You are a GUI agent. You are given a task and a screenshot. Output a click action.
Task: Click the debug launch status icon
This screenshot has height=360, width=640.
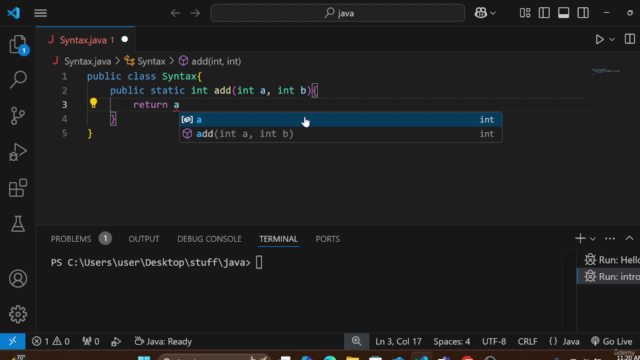point(116,341)
